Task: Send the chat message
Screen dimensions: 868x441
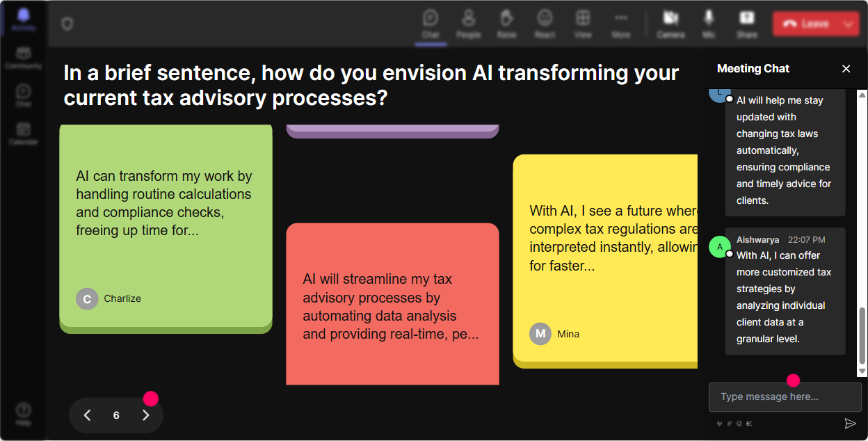Action: [850, 423]
